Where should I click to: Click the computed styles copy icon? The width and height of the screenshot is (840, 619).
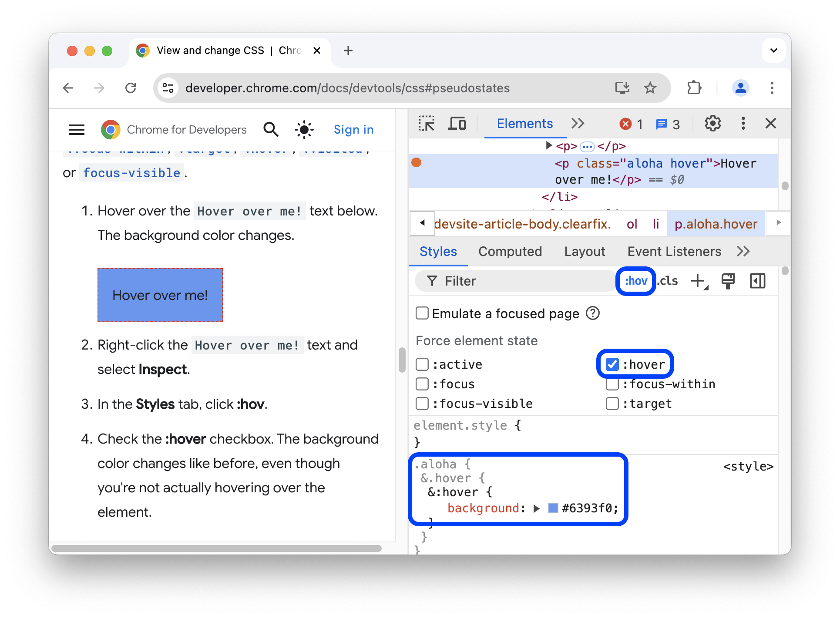[x=728, y=280]
